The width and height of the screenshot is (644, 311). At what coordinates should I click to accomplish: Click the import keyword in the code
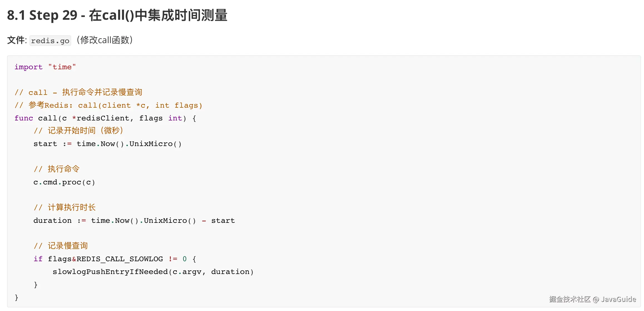28,67
